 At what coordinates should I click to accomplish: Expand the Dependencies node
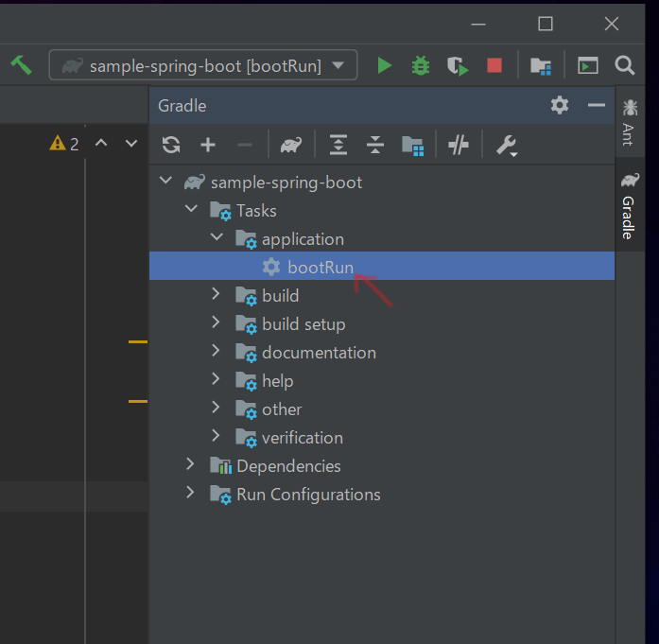pyautogui.click(x=190, y=464)
